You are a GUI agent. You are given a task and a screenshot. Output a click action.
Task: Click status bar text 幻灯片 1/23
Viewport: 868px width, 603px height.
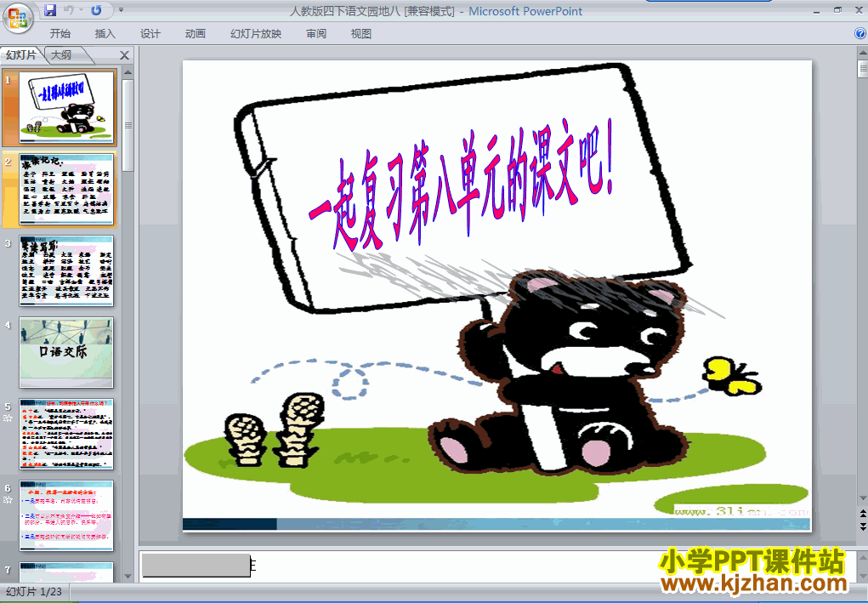34,592
